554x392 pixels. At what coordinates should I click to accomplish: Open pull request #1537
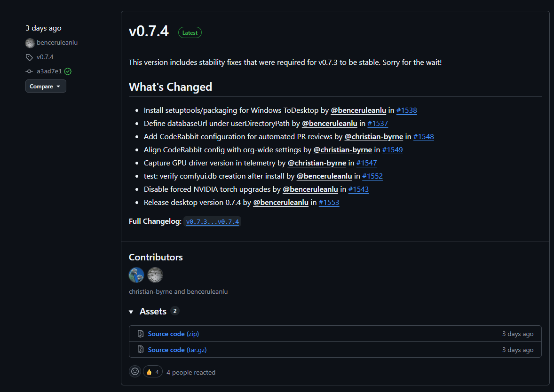point(378,123)
